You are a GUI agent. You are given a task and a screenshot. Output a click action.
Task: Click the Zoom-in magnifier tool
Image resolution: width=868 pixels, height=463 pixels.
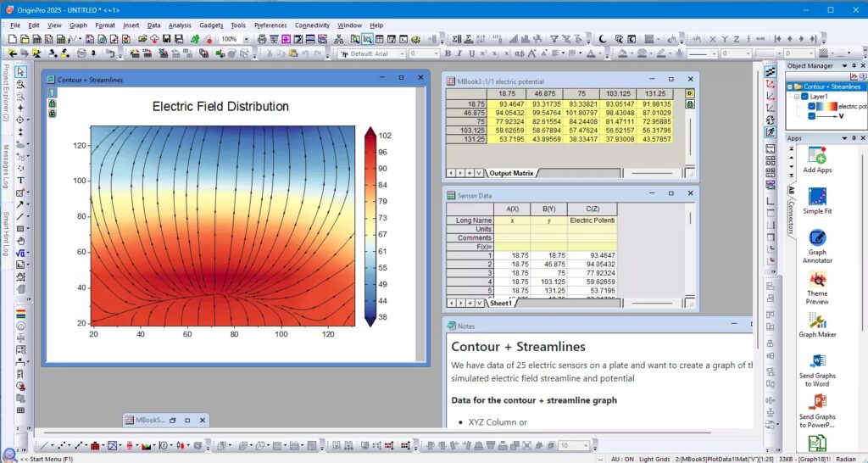pyautogui.click(x=20, y=84)
